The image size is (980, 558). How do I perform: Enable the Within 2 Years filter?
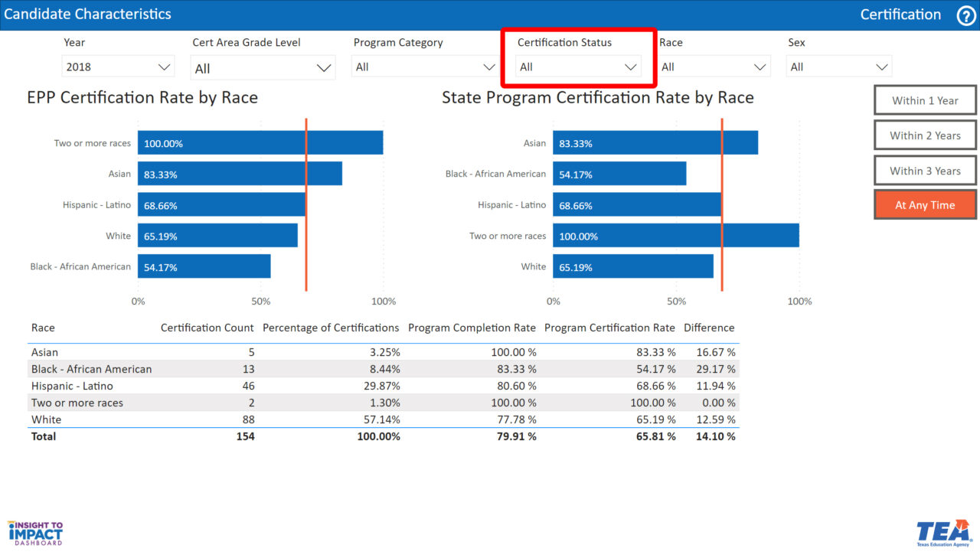(x=925, y=135)
